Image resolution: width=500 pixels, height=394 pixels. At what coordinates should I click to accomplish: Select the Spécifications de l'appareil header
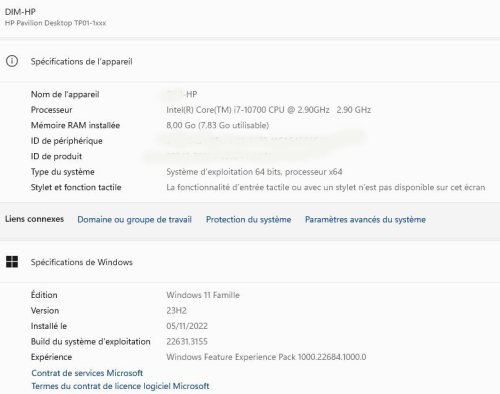(82, 62)
